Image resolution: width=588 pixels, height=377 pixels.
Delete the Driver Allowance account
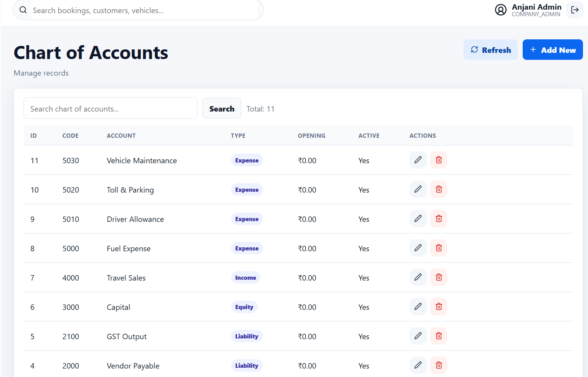click(x=438, y=219)
